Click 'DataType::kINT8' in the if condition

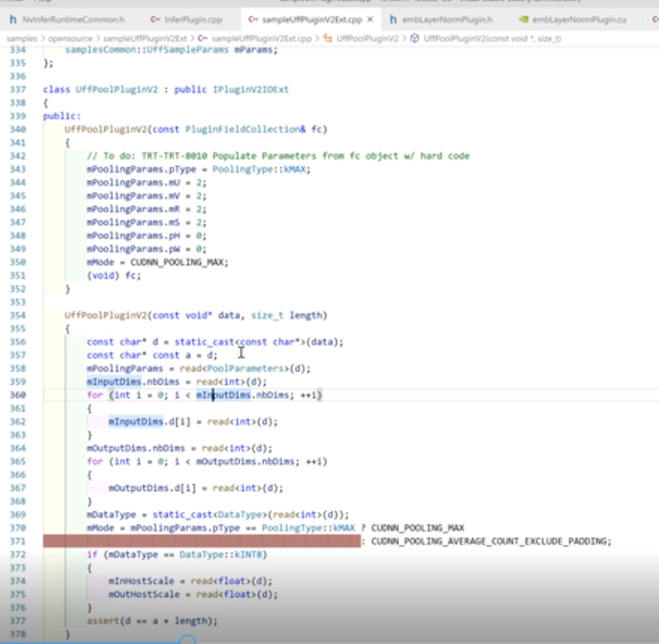click(220, 555)
